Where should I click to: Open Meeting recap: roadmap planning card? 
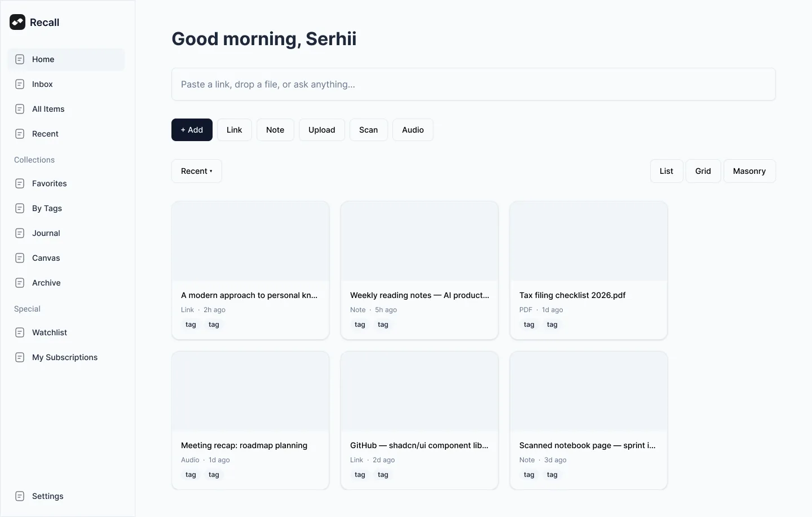pos(250,420)
